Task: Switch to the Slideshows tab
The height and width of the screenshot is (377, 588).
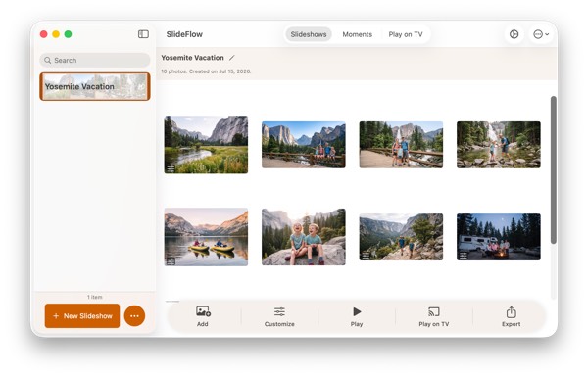Action: (x=309, y=34)
